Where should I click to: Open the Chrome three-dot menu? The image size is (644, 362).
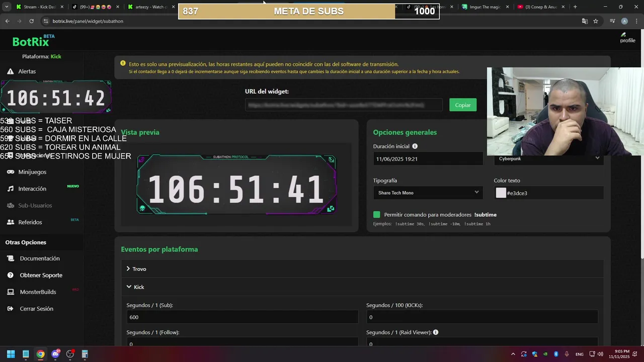[636, 21]
